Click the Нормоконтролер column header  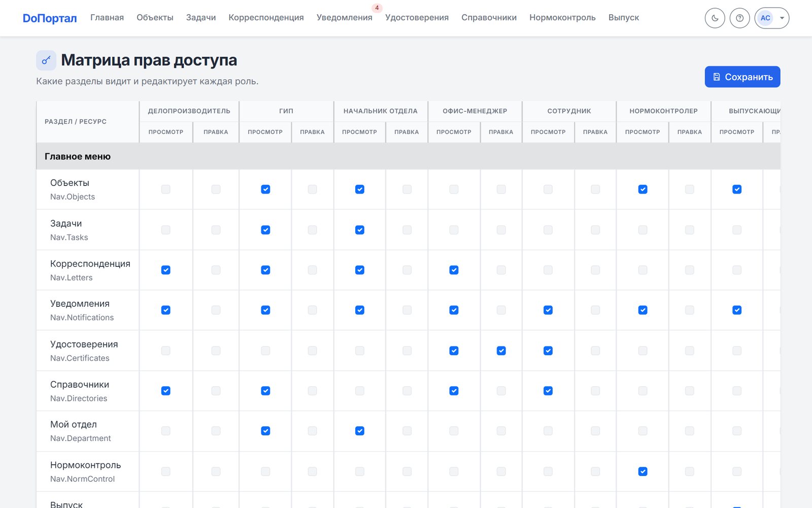[x=664, y=111]
